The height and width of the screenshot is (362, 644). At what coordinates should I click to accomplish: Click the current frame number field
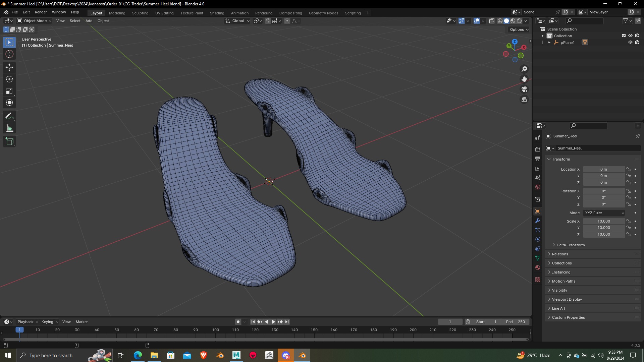pyautogui.click(x=450, y=322)
